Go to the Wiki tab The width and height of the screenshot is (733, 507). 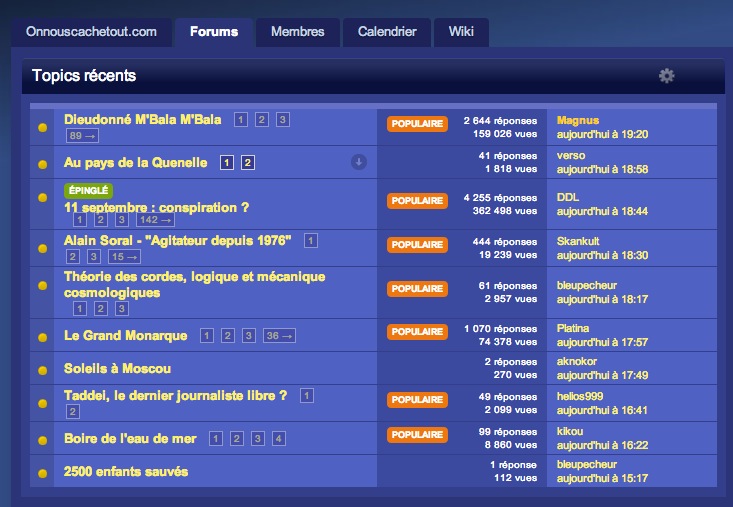point(461,32)
